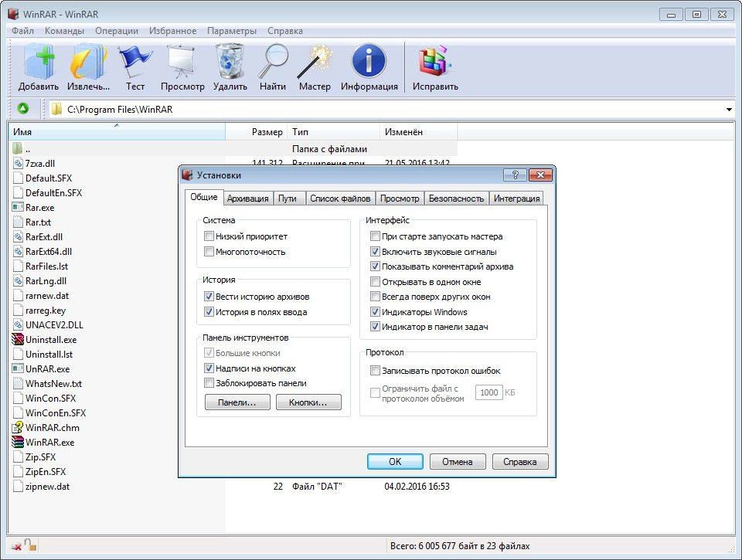Screen dimensions: 742x560
Task: Click the Uninstall.exe file icon
Action: 18,339
